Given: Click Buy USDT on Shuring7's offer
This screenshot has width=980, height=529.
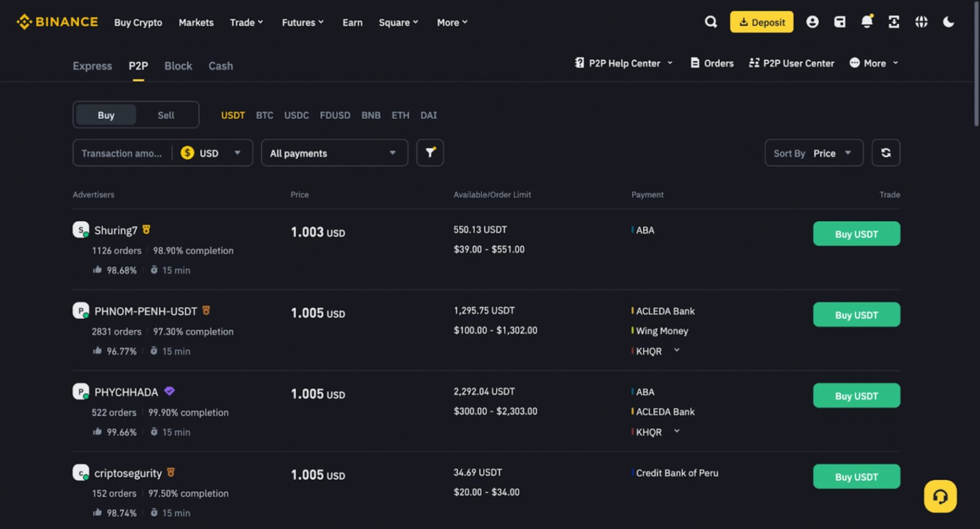Looking at the screenshot, I should [856, 234].
